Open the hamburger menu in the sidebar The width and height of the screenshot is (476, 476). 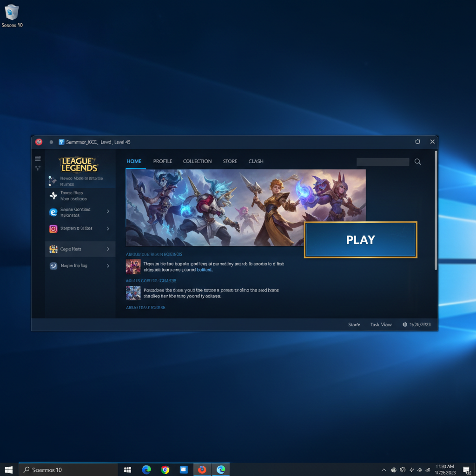pyautogui.click(x=38, y=159)
